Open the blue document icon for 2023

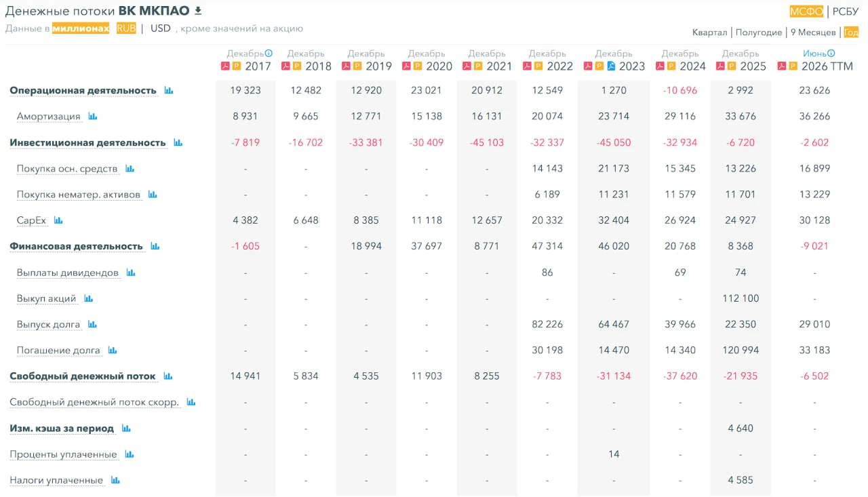[611, 66]
